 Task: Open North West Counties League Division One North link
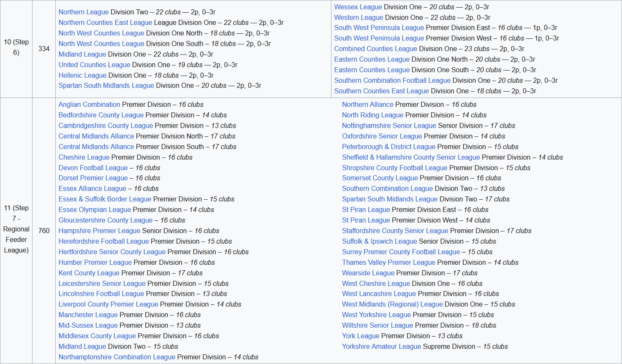point(101,33)
